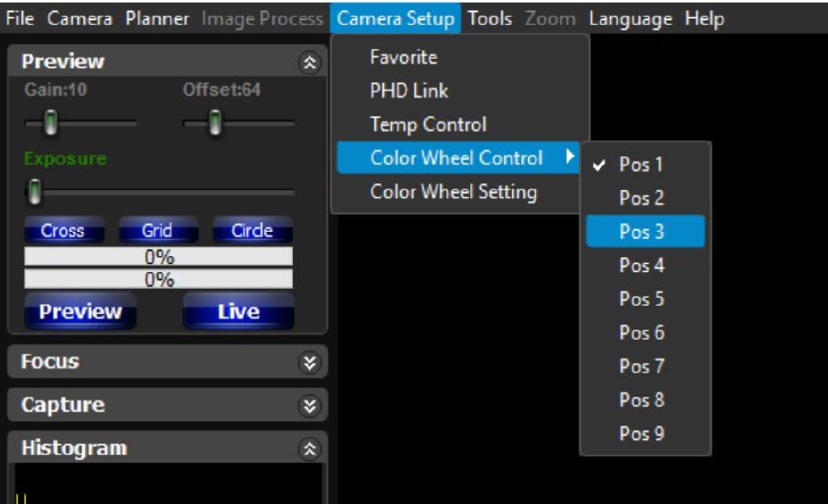Select Pos 9 color wheel position

pyautogui.click(x=642, y=433)
